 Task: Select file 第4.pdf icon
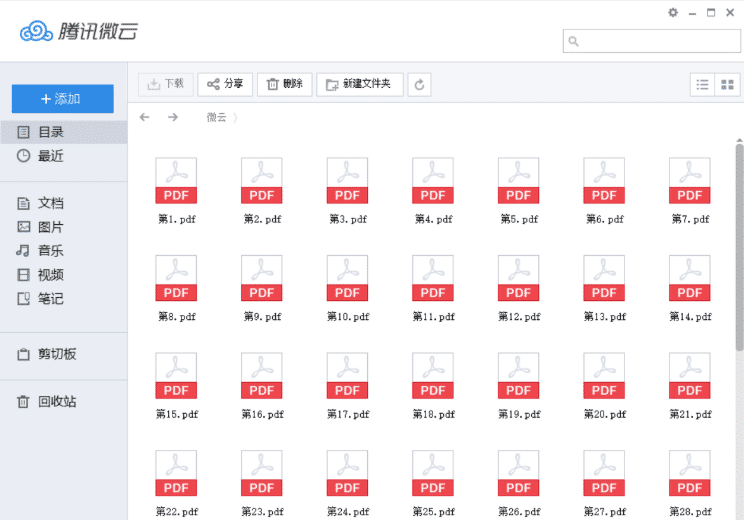[x=433, y=181]
